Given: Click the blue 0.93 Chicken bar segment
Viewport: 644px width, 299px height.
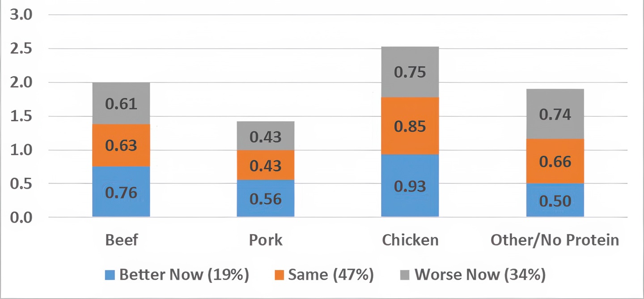Looking at the screenshot, I should pyautogui.click(x=410, y=186).
